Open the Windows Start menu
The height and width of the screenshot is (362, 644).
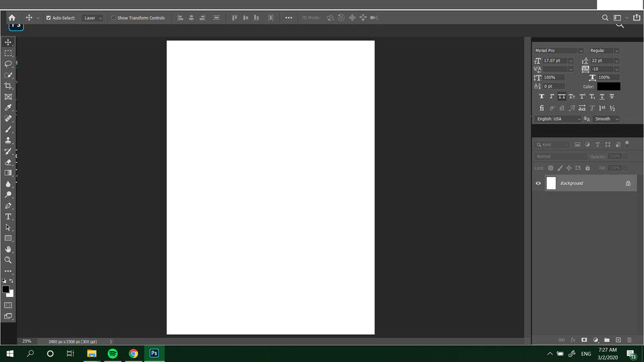click(10, 354)
